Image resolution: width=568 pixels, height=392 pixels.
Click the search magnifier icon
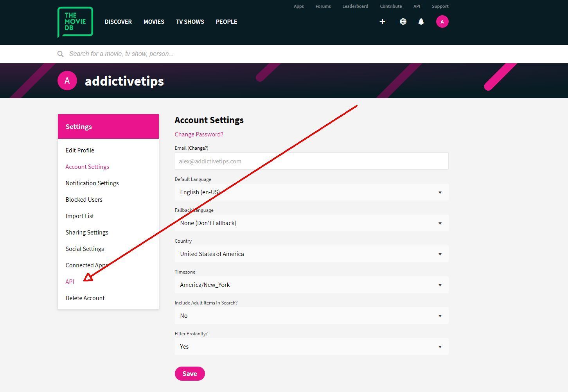60,54
